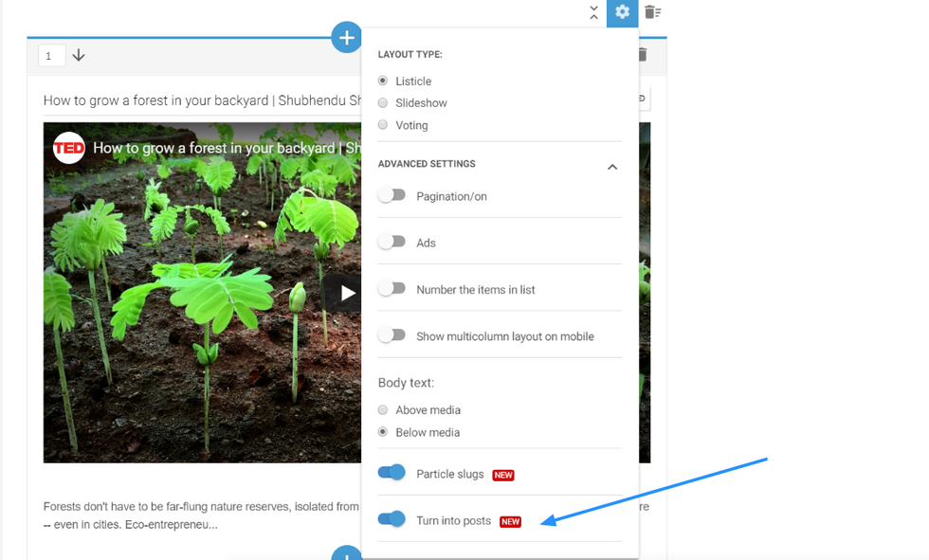Disable the Turn into posts toggle
Image resolution: width=929 pixels, height=560 pixels.
point(392,519)
